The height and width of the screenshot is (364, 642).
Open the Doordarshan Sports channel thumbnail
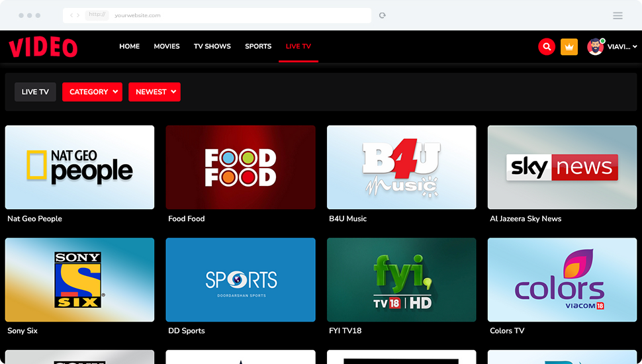pyautogui.click(x=241, y=280)
